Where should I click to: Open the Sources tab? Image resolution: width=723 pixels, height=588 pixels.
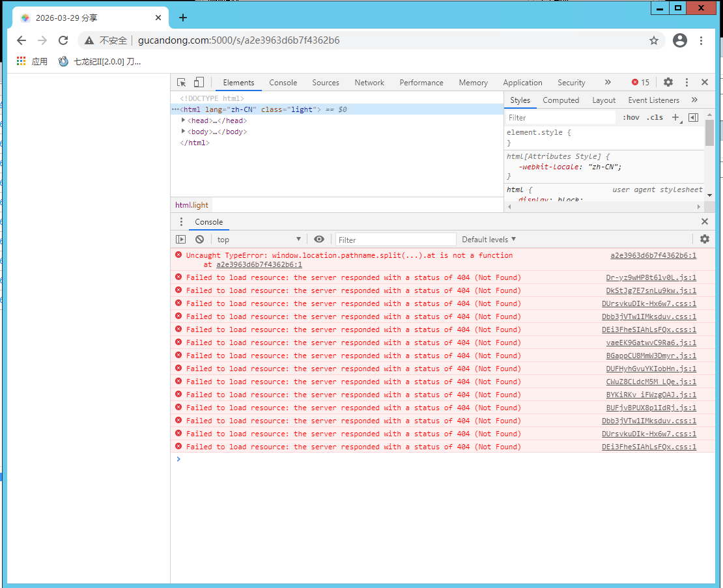326,83
